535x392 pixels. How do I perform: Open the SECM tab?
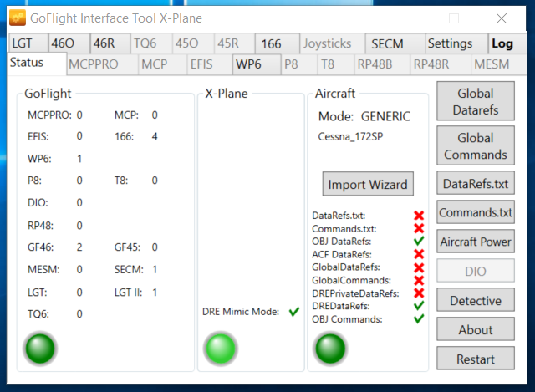[395, 43]
